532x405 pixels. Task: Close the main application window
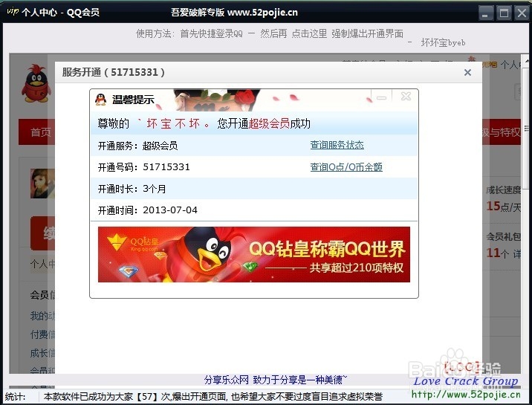[522, 13]
